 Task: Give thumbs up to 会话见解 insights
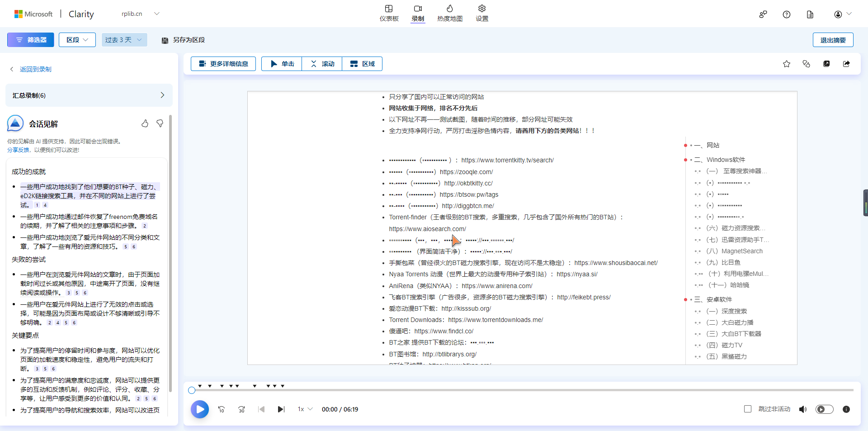click(x=145, y=123)
